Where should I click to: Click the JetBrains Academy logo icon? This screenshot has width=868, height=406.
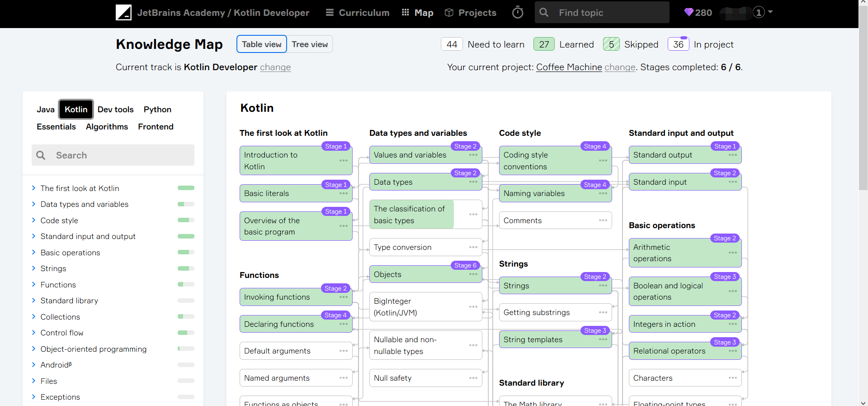pos(123,13)
